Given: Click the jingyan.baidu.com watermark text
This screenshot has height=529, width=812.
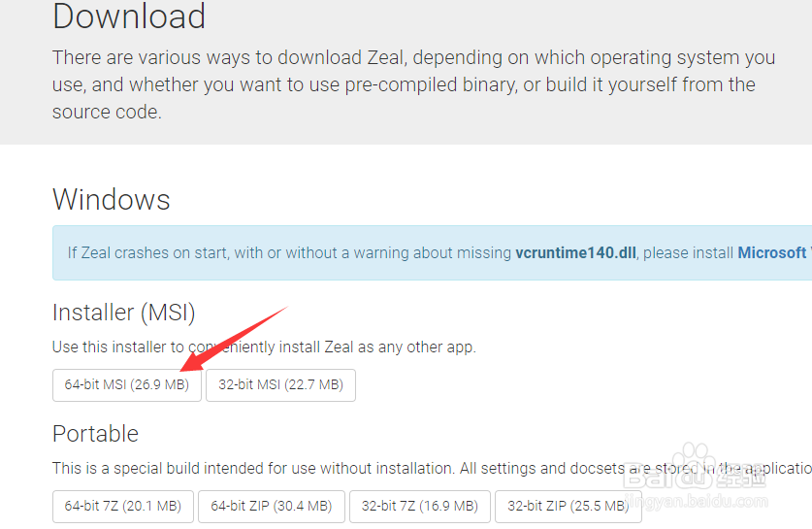Looking at the screenshot, I should tap(697, 502).
